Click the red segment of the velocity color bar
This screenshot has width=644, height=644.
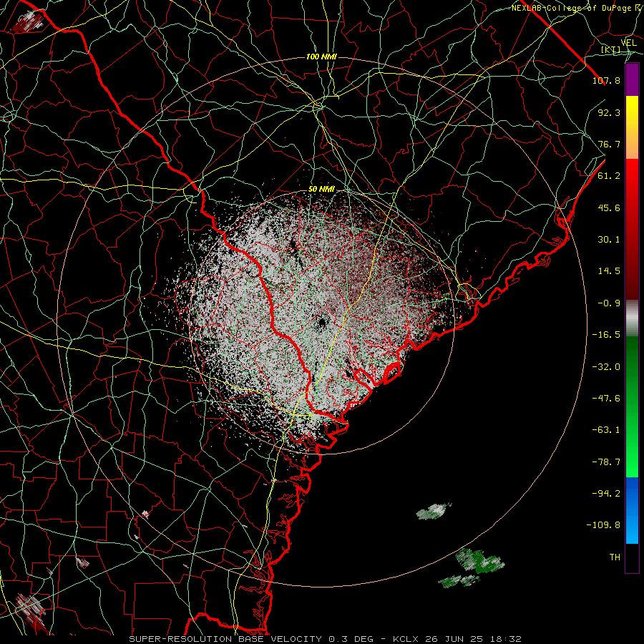[632, 229]
